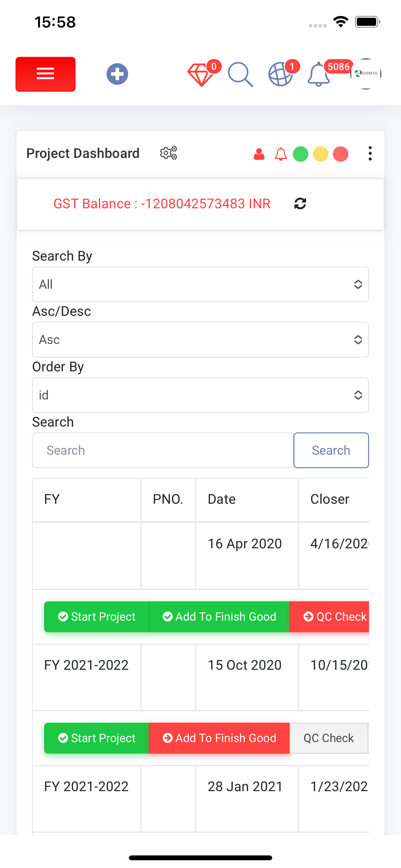Select the yellow status circle
The image size is (401, 868).
point(321,154)
